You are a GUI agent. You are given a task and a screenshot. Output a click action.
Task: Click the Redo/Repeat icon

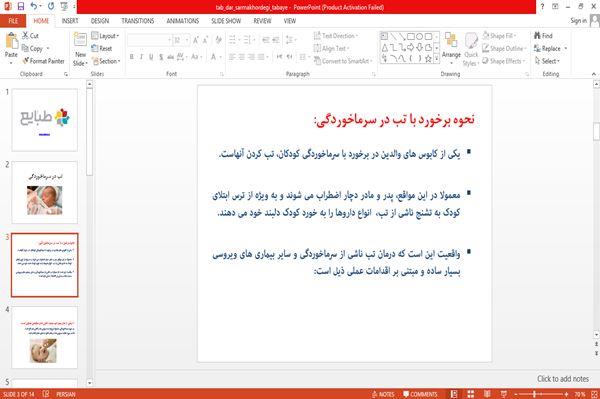[x=51, y=7]
